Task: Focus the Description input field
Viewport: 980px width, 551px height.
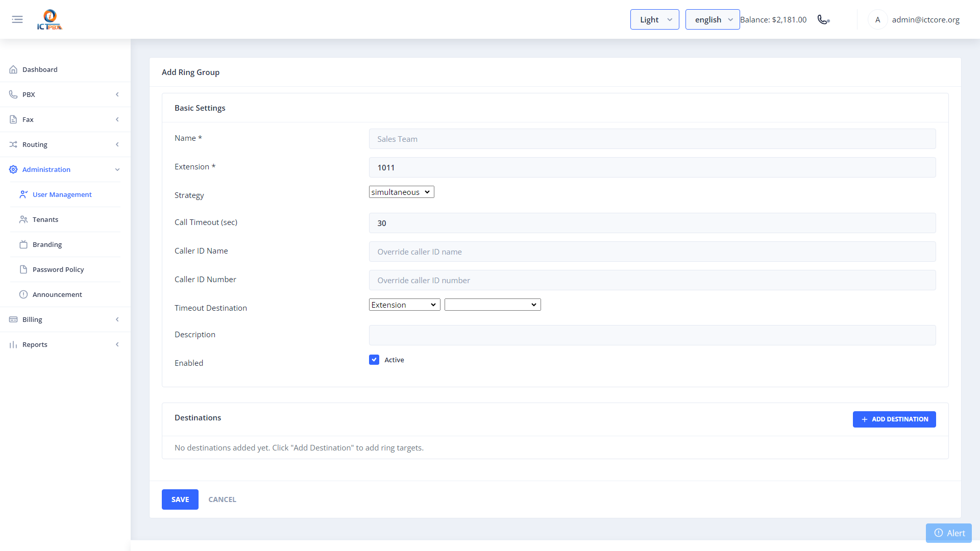Action: point(652,335)
